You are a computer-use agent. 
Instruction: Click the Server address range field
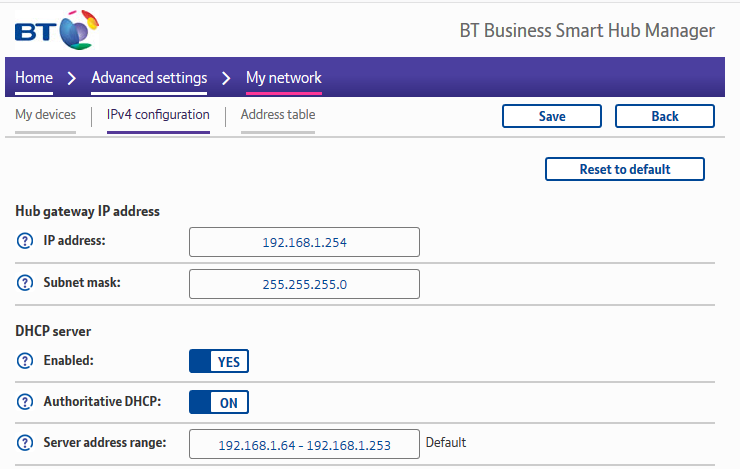tap(304, 444)
